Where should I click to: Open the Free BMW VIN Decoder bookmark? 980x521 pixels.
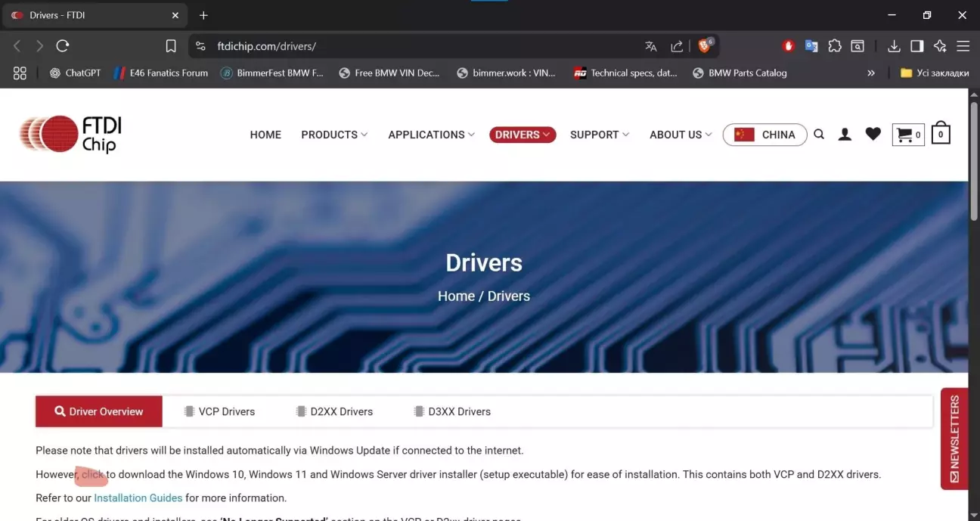(x=389, y=73)
